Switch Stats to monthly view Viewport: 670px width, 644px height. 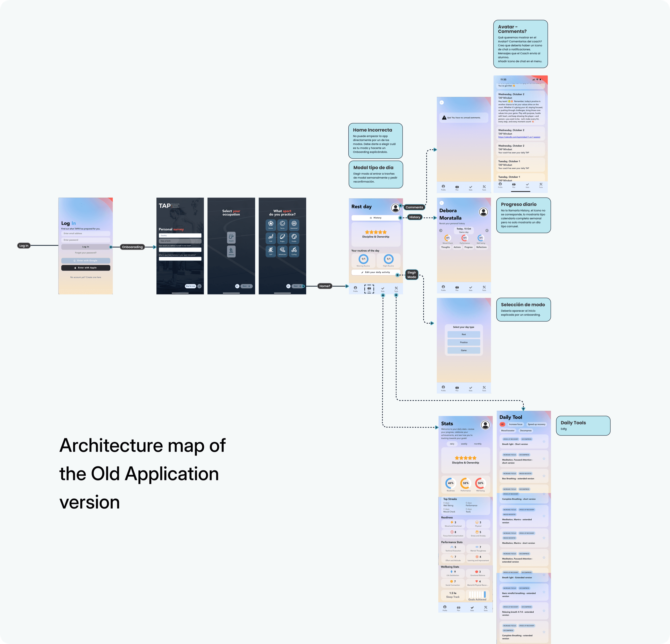click(478, 444)
